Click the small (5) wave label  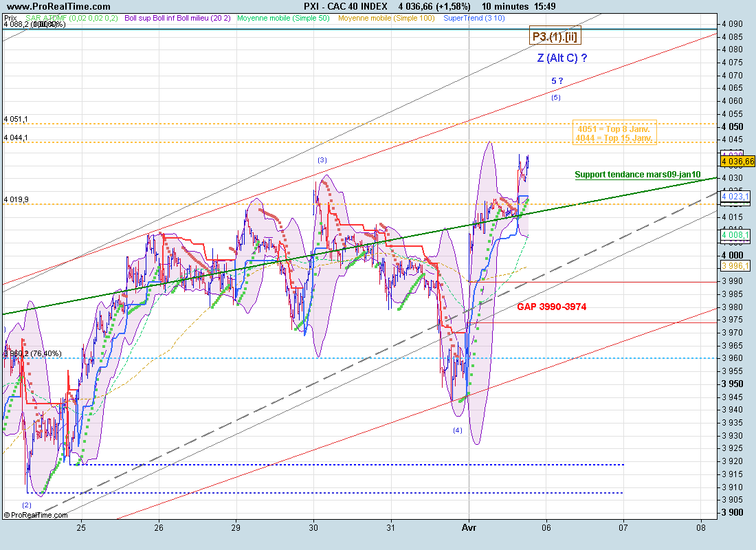coord(556,98)
